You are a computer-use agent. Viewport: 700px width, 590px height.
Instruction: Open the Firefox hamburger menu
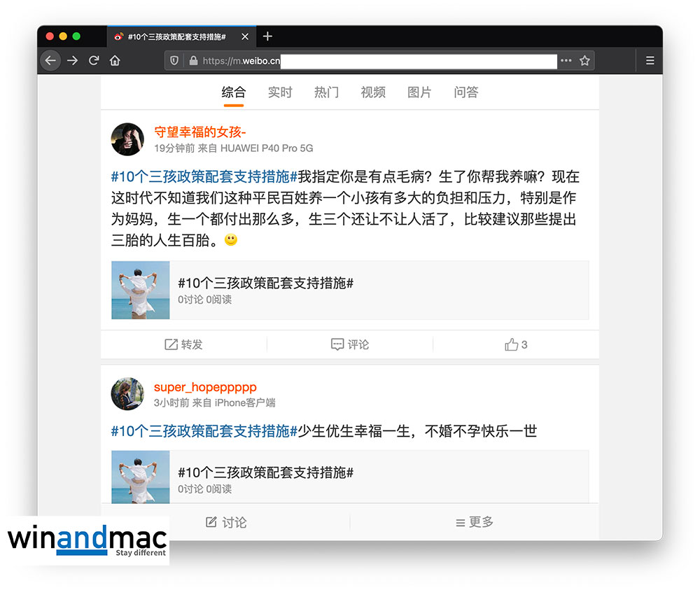point(650,61)
